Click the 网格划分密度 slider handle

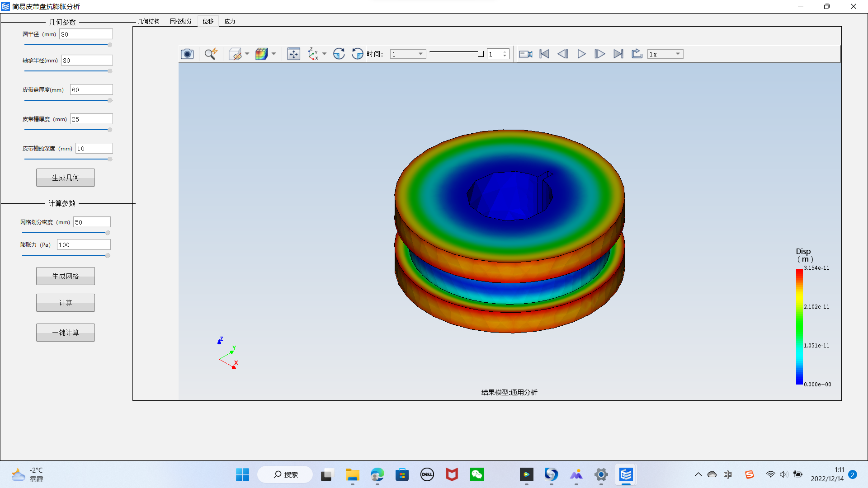click(x=108, y=233)
